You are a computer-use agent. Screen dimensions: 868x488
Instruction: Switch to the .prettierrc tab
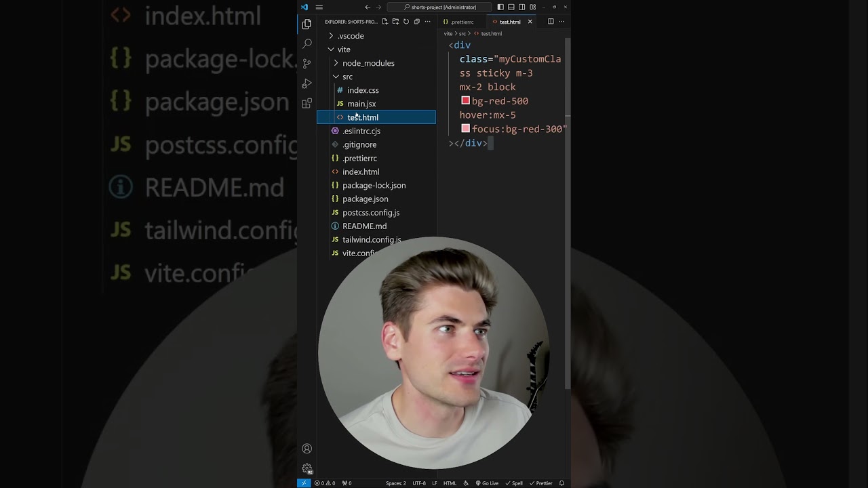462,22
